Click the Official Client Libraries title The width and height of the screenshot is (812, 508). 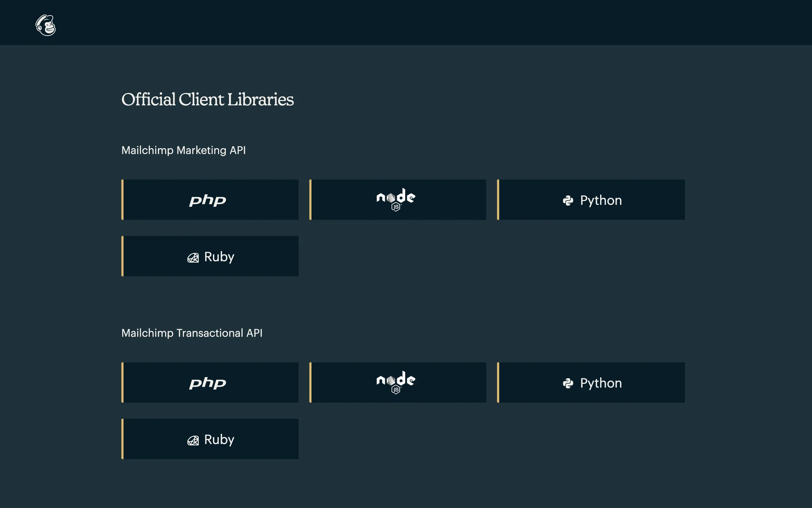(207, 99)
